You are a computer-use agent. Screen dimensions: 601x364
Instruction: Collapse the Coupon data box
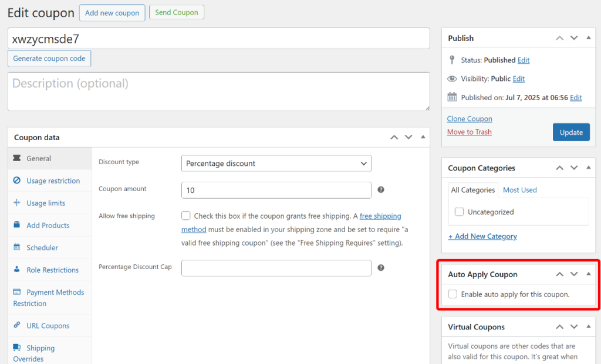[423, 137]
